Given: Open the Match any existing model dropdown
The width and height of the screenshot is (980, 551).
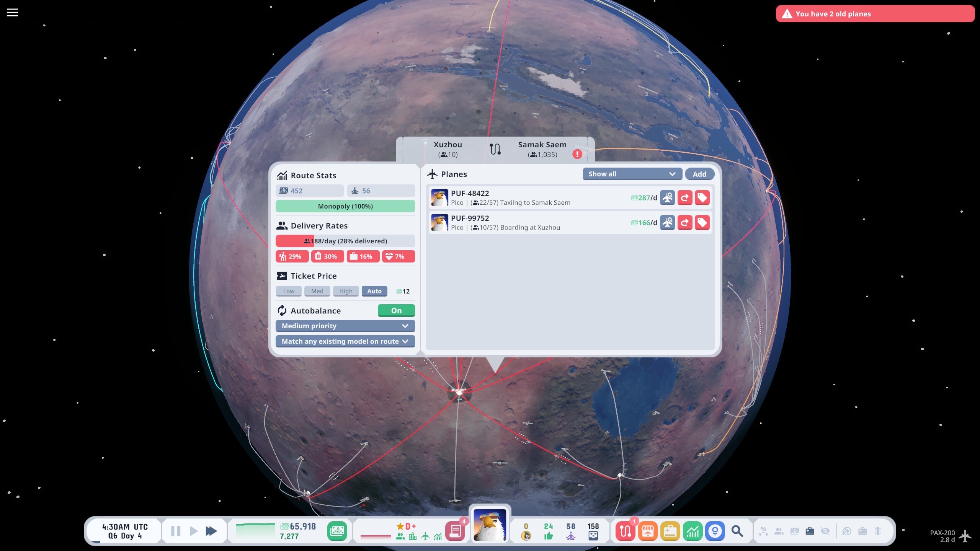Looking at the screenshot, I should click(x=345, y=341).
